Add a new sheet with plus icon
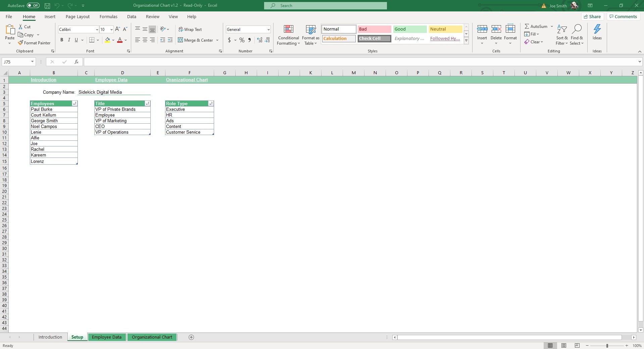This screenshot has width=644, height=349. coord(191,337)
